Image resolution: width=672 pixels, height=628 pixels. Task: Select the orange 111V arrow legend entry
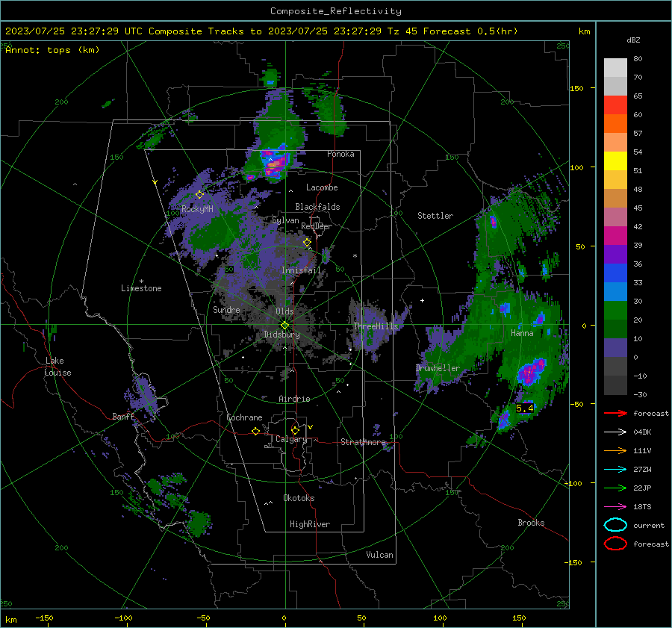(615, 450)
